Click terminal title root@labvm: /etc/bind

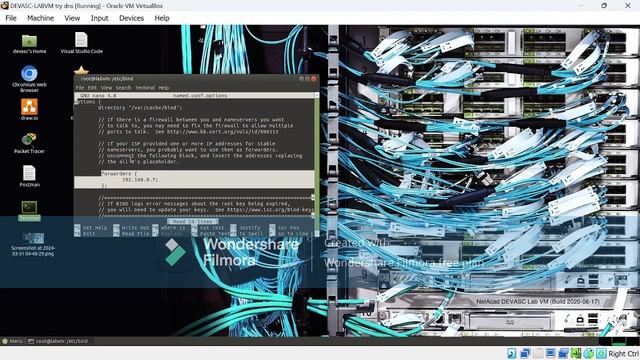point(107,78)
